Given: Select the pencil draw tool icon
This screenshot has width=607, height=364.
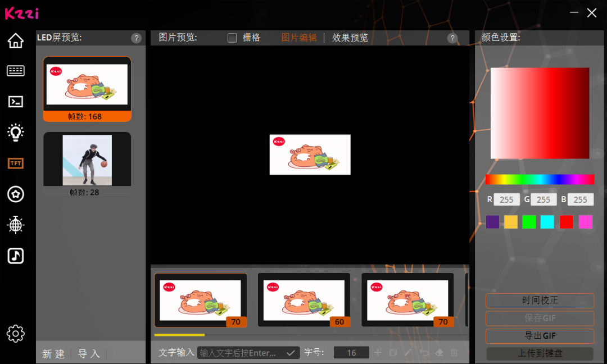Looking at the screenshot, I should click(408, 352).
